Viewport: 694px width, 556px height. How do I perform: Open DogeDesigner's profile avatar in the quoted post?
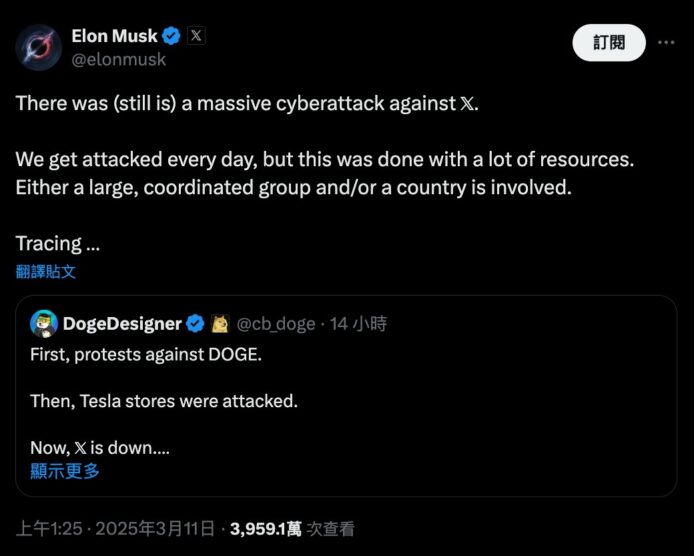[43, 323]
